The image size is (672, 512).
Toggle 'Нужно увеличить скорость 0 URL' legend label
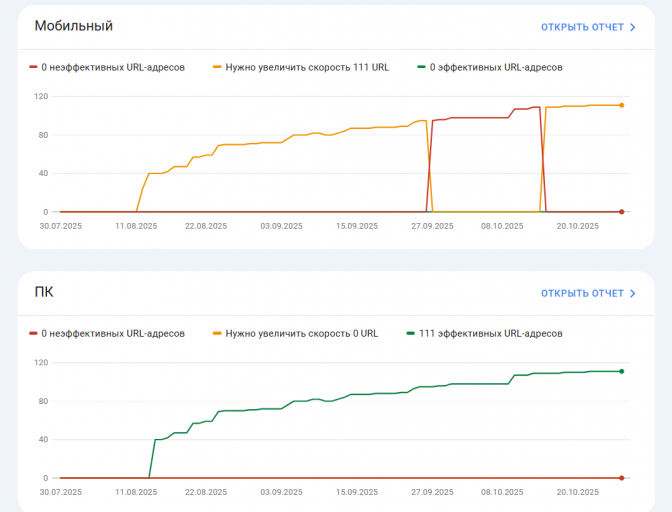[x=301, y=334]
